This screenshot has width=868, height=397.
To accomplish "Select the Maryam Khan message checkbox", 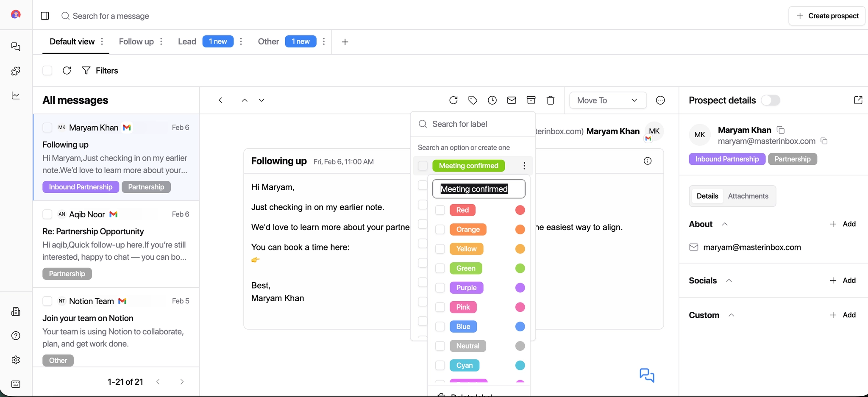I will click(x=47, y=128).
